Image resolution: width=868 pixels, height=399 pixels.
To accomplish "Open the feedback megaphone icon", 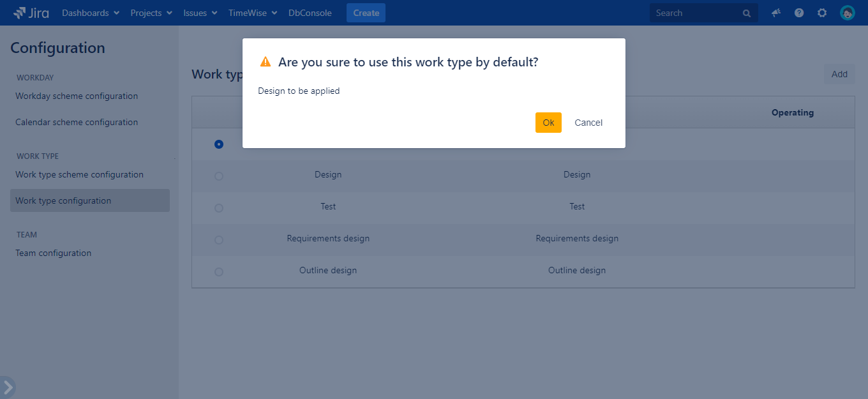I will [x=776, y=13].
